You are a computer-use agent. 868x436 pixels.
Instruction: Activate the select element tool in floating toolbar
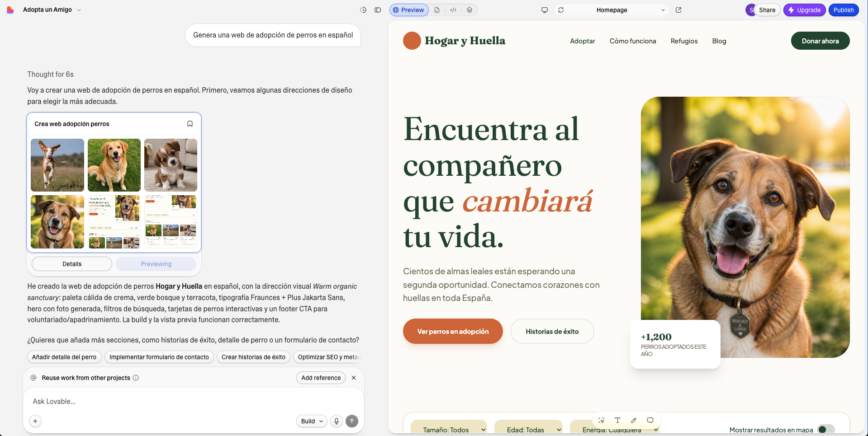click(x=601, y=420)
